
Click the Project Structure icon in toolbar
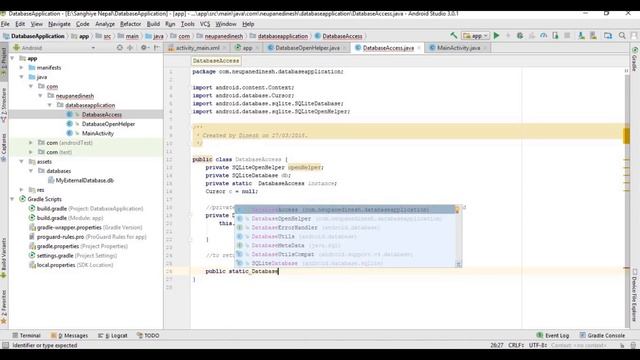(x=608, y=36)
